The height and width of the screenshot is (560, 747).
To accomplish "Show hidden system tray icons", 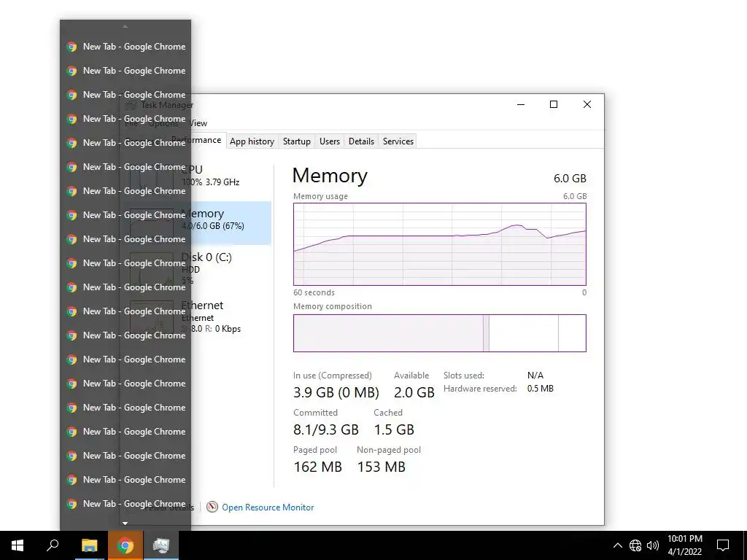I will 617,545.
